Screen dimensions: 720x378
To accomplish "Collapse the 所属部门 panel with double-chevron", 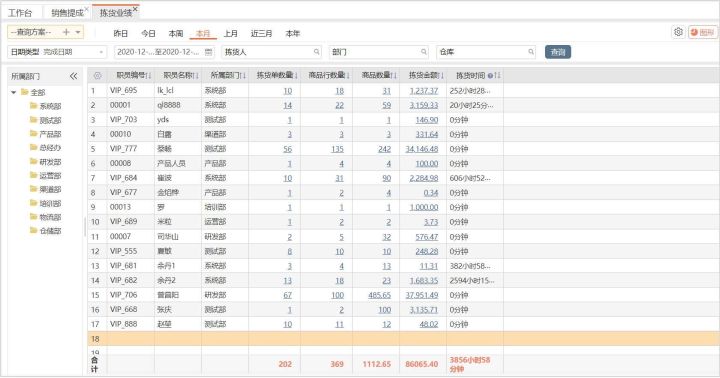I will coord(73,76).
